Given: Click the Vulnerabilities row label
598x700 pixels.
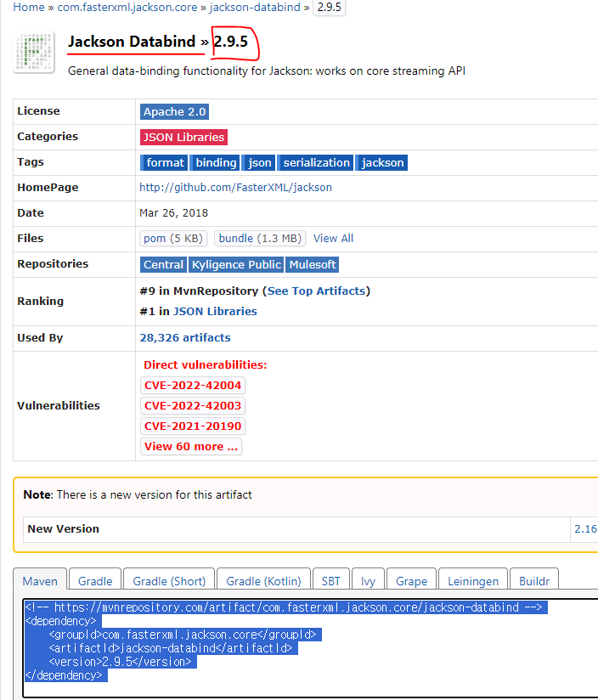Looking at the screenshot, I should (59, 406).
